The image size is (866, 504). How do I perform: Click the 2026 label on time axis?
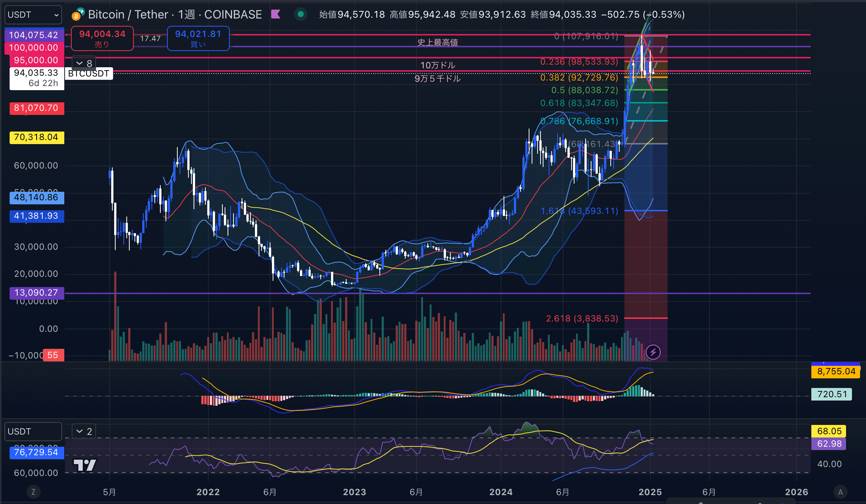pyautogui.click(x=797, y=492)
